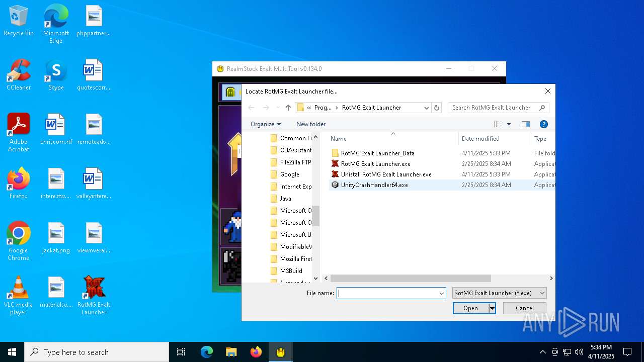Image resolution: width=644 pixels, height=362 pixels.
Task: Select the remoteadv image file on the desktop
Action: coord(94,130)
